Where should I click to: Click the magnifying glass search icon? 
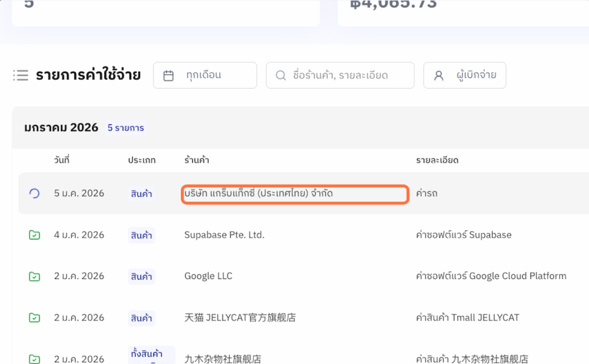[280, 75]
